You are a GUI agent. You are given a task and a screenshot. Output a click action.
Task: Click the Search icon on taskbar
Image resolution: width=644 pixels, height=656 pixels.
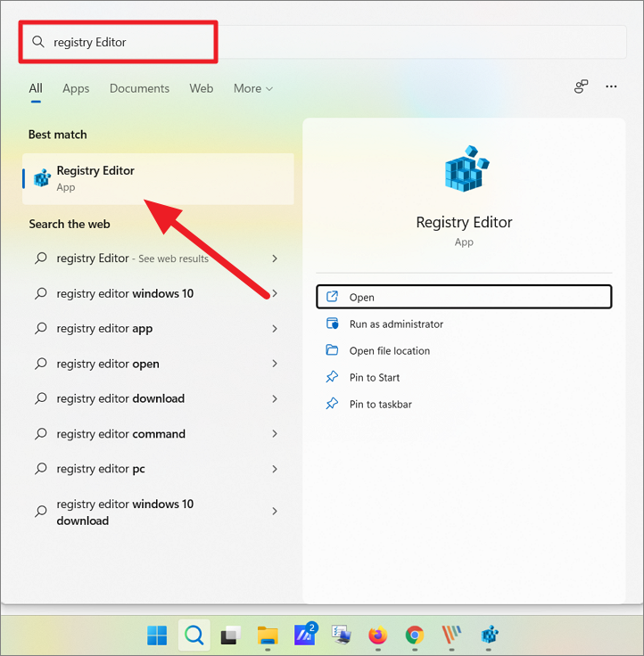click(x=194, y=635)
